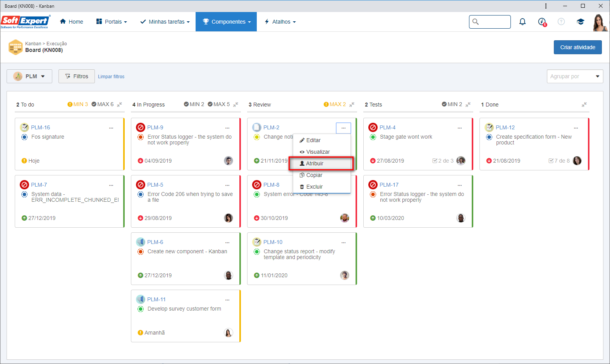Click the checklist 2 de 3 on PLM-4
The width and height of the screenshot is (610, 364).
443,161
